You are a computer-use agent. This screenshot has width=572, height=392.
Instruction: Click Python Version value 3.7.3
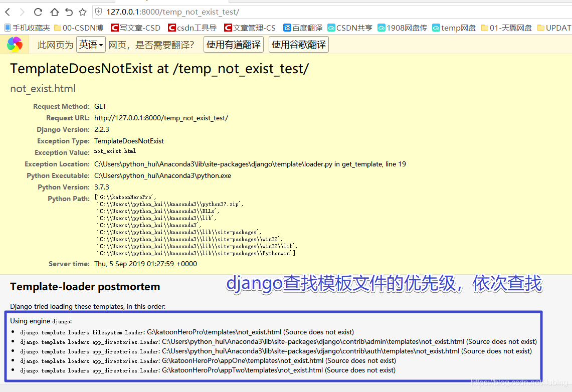click(x=101, y=187)
